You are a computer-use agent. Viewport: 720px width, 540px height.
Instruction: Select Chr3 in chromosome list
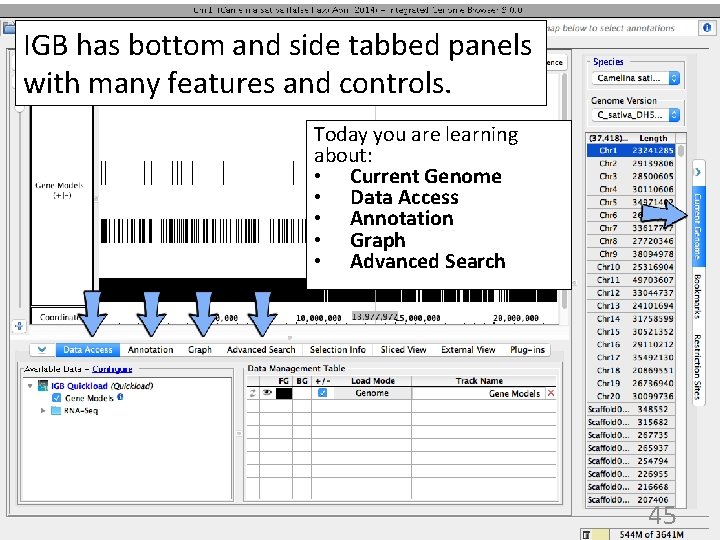pyautogui.click(x=630, y=176)
